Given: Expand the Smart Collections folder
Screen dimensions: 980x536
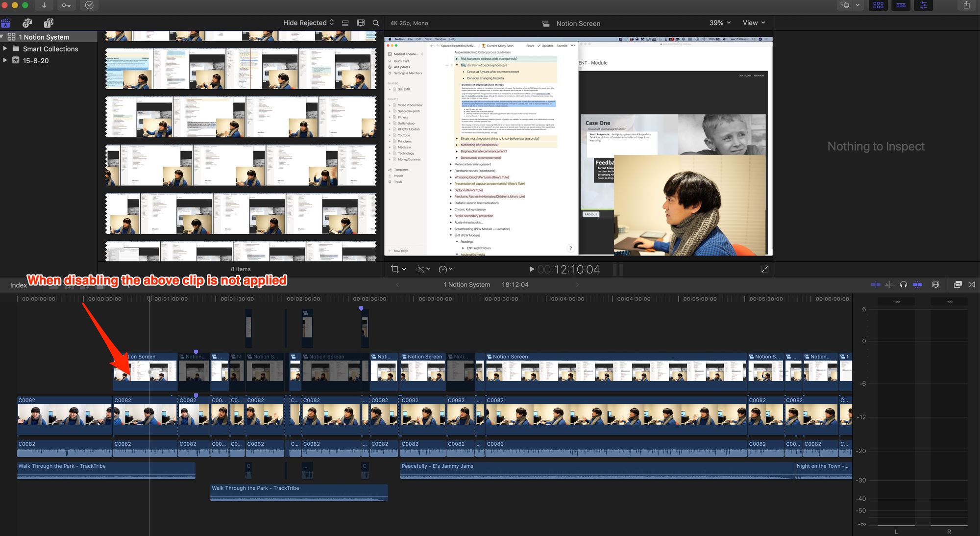Looking at the screenshot, I should pyautogui.click(x=5, y=49).
